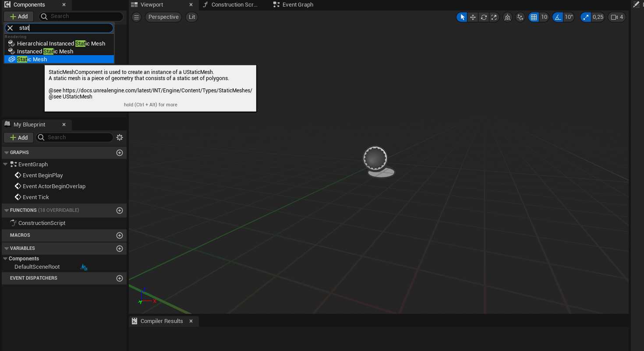Click the surface snapping icon
Screen dimensions: 644x351
(x=520, y=17)
